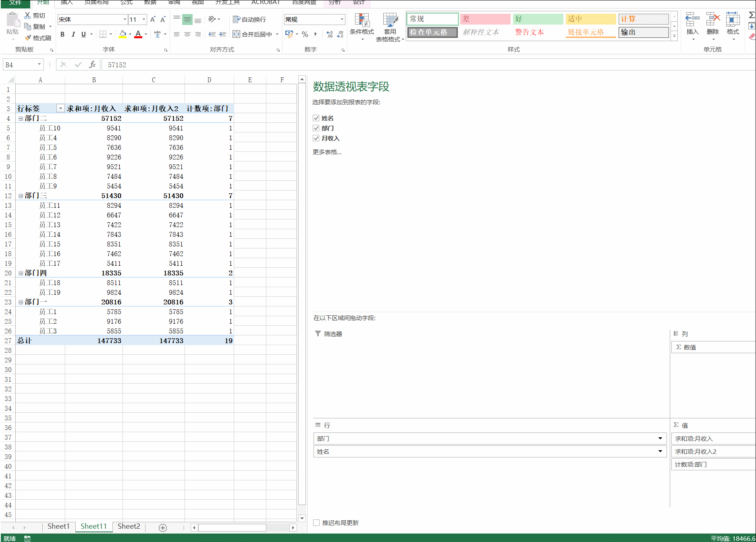Decrease decimal places
This screenshot has height=542, width=756.
click(x=340, y=34)
